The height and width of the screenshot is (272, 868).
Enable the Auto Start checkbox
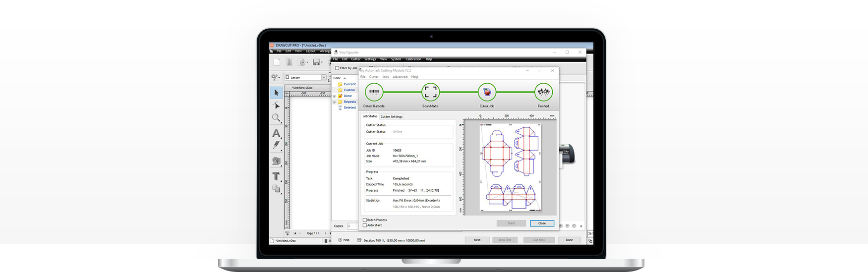click(365, 225)
